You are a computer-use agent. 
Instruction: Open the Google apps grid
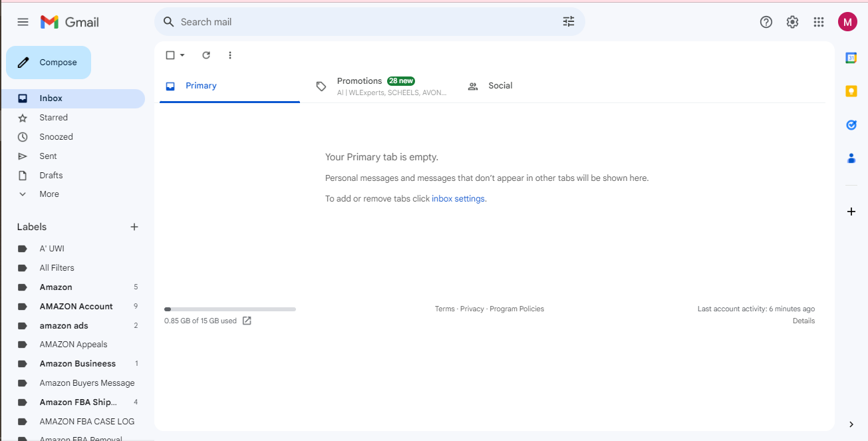(819, 22)
